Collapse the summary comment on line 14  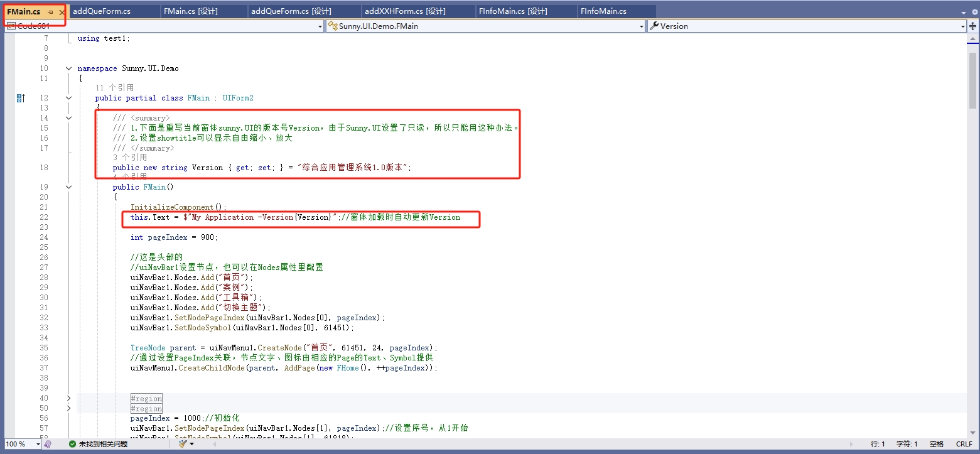click(x=68, y=118)
